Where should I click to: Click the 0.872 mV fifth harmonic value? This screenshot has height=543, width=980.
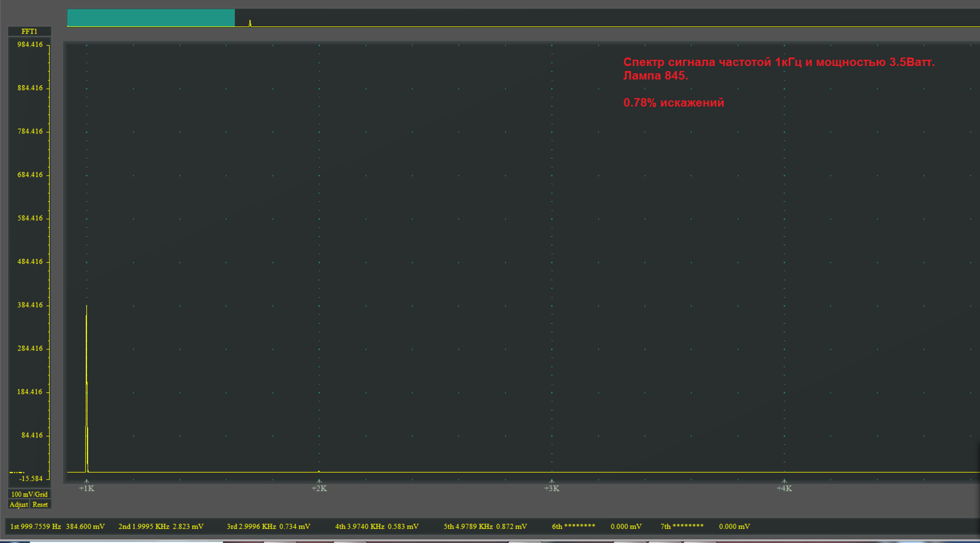511,526
